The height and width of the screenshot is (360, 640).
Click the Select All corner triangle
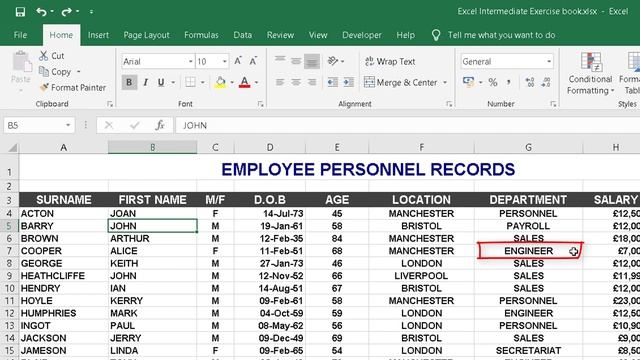[x=12, y=147]
